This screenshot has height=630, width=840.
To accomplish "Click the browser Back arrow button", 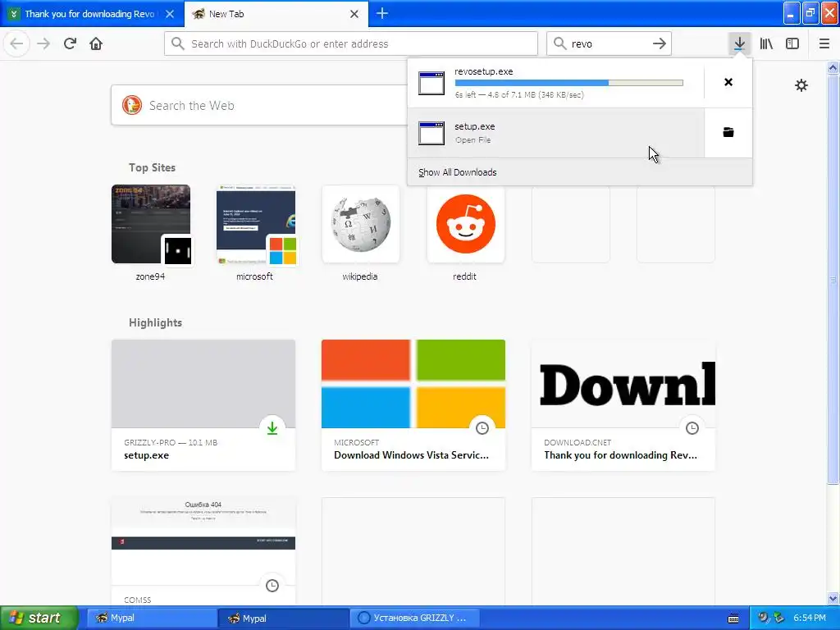I will [16, 43].
